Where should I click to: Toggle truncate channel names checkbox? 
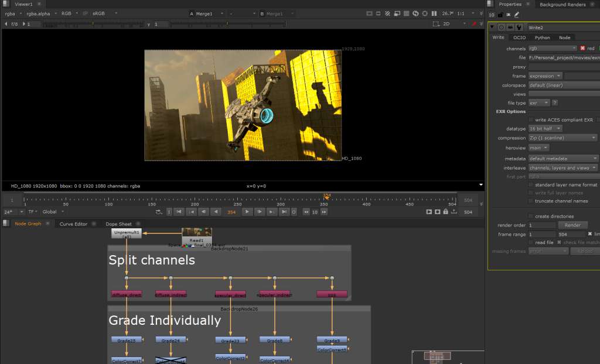tap(531, 201)
